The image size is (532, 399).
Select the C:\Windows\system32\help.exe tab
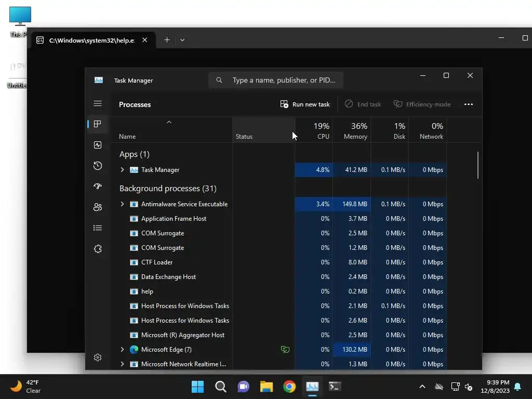(93, 40)
